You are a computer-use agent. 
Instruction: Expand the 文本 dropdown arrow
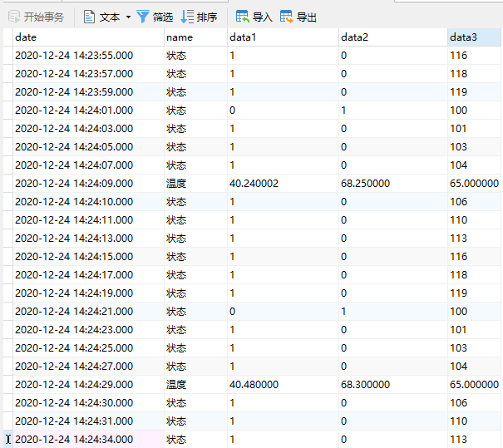[128, 17]
